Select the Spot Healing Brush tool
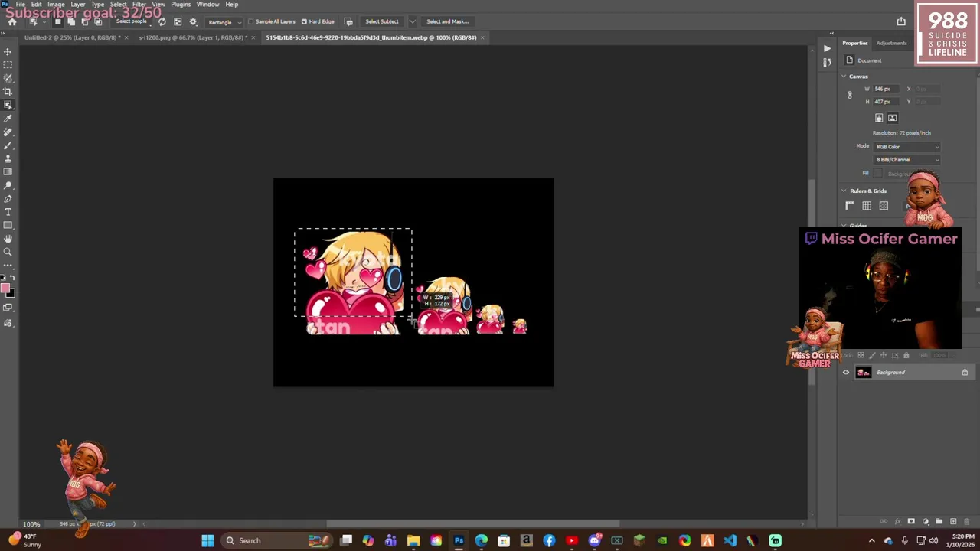 pyautogui.click(x=8, y=132)
